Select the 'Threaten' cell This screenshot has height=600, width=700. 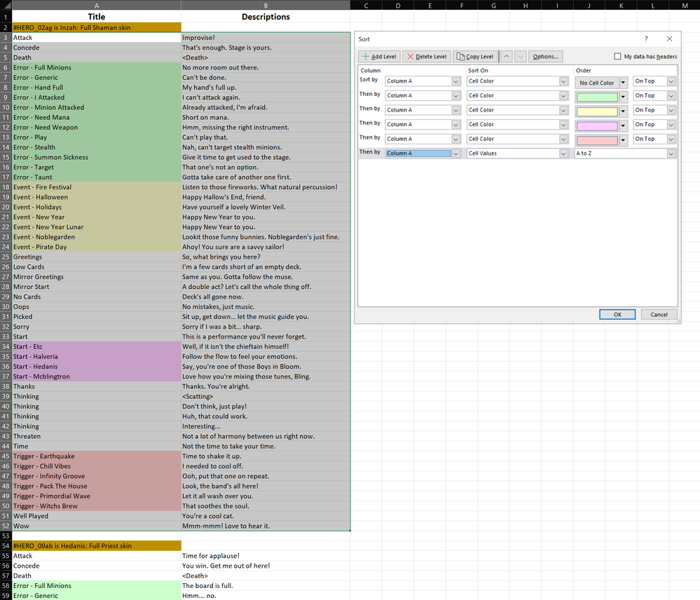tap(97, 436)
